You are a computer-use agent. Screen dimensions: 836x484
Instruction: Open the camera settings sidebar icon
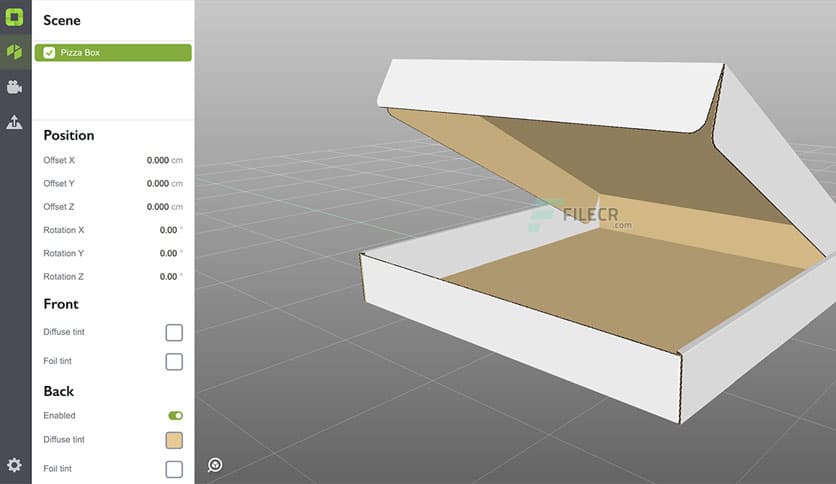coord(14,86)
